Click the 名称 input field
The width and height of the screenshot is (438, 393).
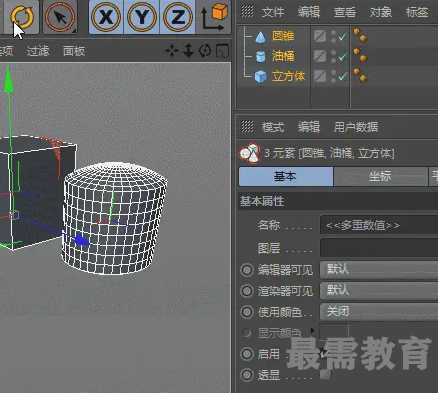coord(379,225)
